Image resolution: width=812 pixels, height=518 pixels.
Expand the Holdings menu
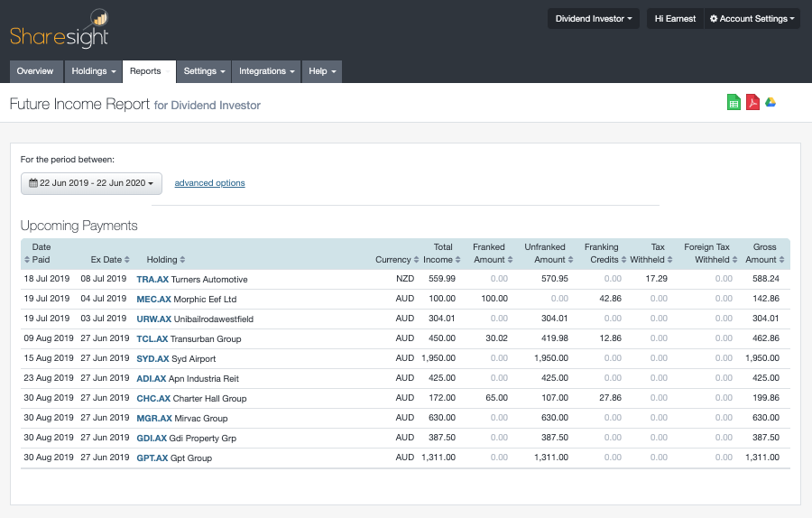click(90, 71)
